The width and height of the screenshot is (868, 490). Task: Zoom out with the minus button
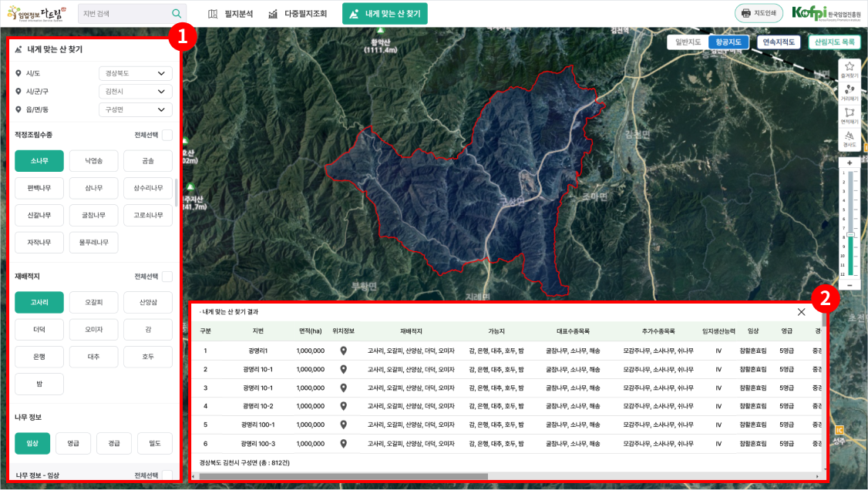point(849,285)
